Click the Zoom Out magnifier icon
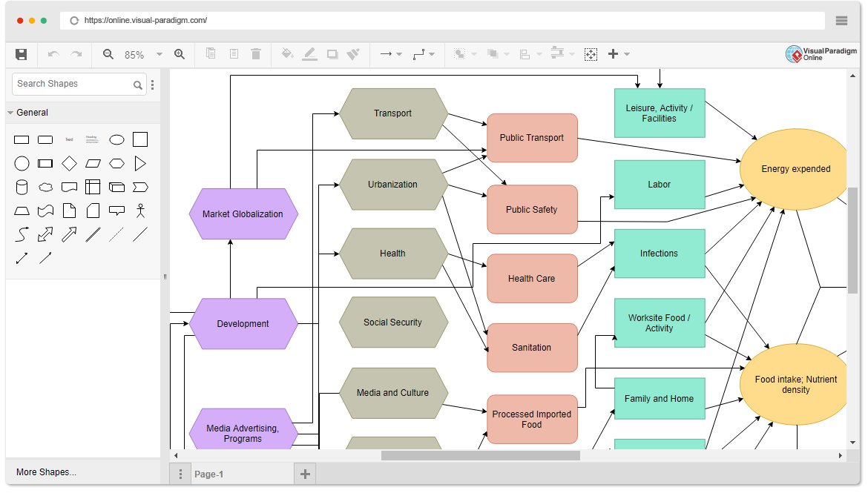Image resolution: width=868 pixels, height=493 pixels. tap(108, 53)
